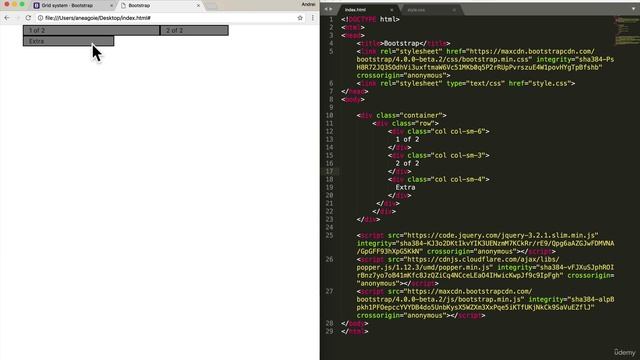Click line number 25 in gutter

[x=329, y=236]
